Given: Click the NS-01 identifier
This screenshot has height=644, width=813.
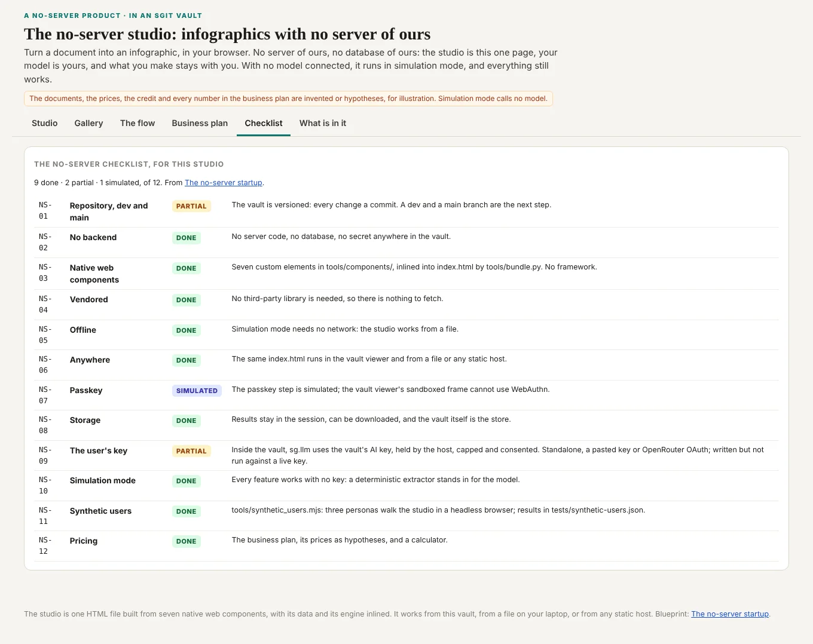Looking at the screenshot, I should point(45,210).
